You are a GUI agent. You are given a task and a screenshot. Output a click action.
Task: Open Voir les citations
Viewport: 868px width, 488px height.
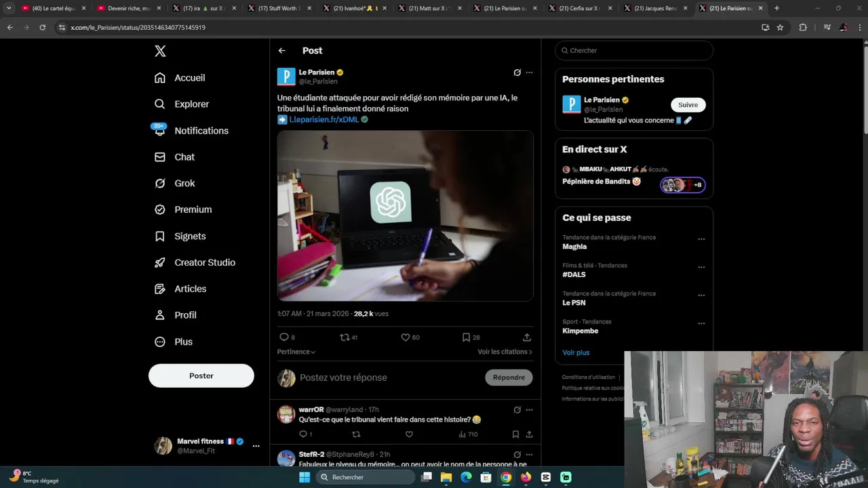[x=505, y=352]
